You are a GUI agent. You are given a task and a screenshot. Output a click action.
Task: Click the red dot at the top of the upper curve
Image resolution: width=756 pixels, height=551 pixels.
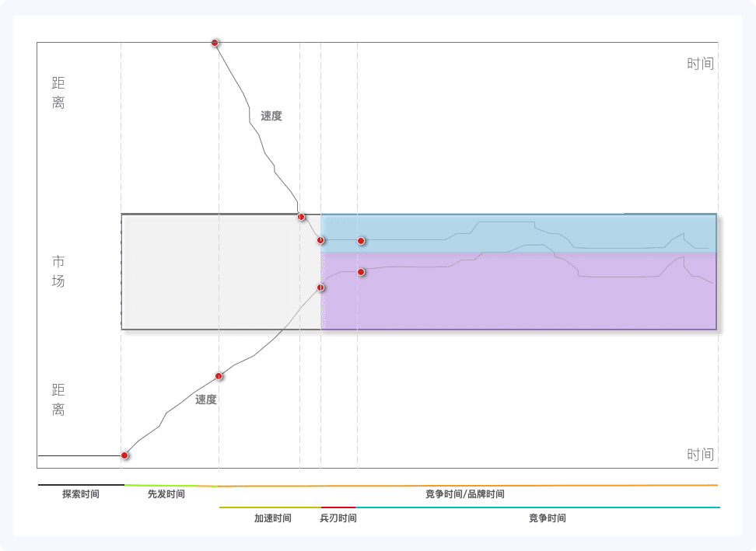click(x=215, y=44)
